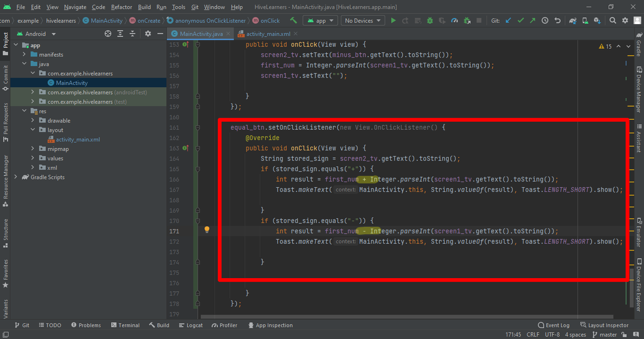Open the Device Manager toolbar icon

point(585,21)
